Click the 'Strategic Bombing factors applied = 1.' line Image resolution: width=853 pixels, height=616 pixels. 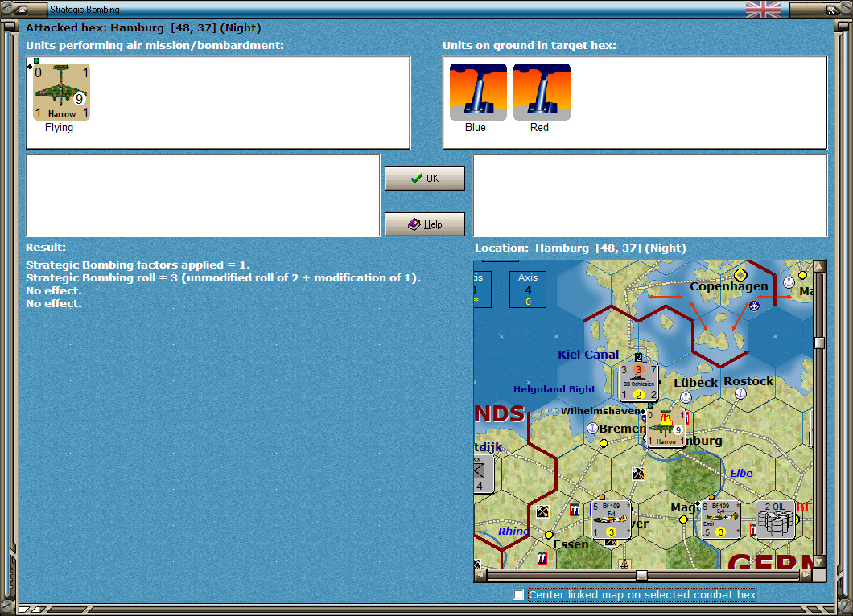click(138, 265)
